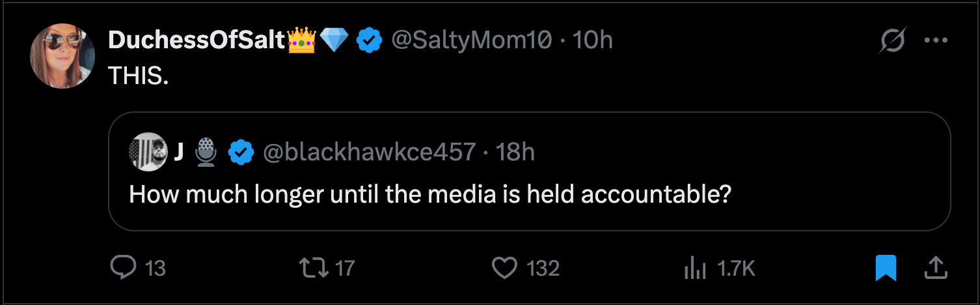Click the 1.7K view count
The height and width of the screenshot is (305, 980).
pos(735,268)
